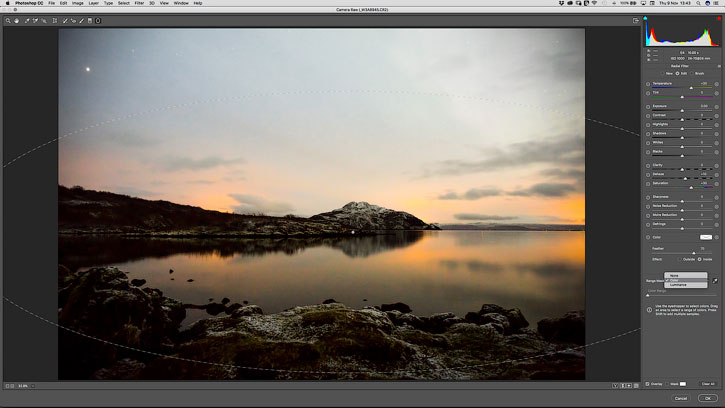725x408 pixels.
Task: Click the plus icon beside Sharpness
Action: [x=717, y=198]
